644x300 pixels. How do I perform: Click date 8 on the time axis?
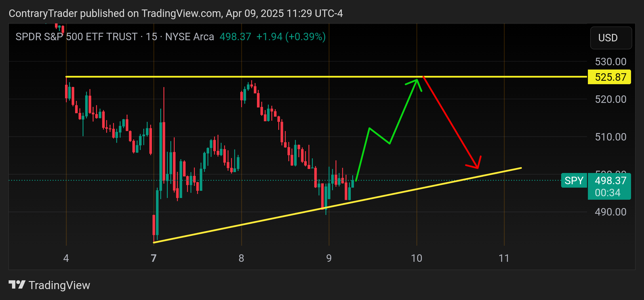(x=241, y=258)
